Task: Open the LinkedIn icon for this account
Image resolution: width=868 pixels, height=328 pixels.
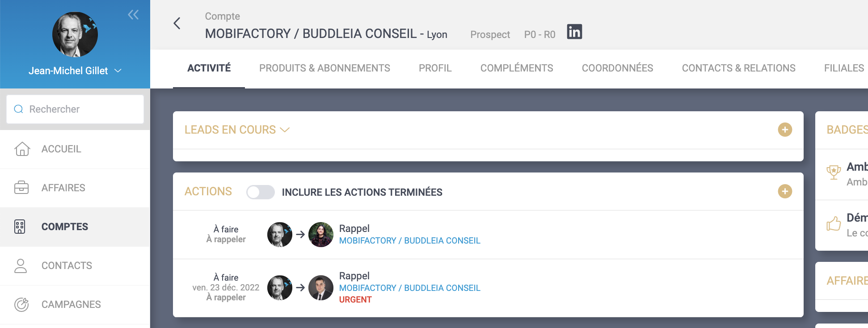Action: point(574,32)
